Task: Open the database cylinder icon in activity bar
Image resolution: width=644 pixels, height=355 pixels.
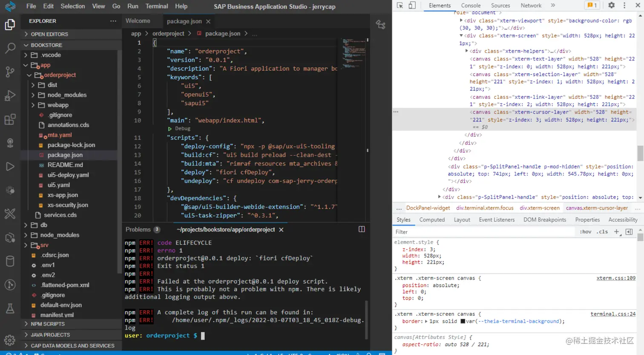Action: click(10, 261)
